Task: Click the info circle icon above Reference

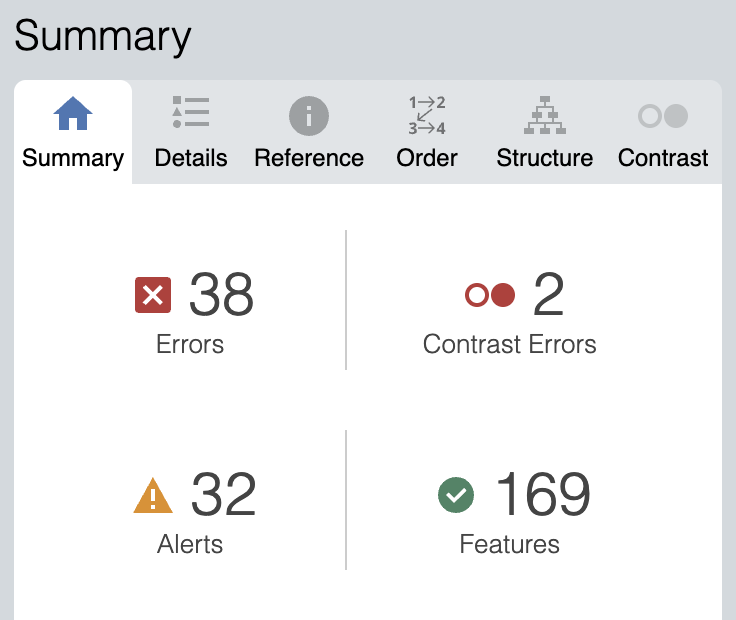Action: tap(309, 116)
